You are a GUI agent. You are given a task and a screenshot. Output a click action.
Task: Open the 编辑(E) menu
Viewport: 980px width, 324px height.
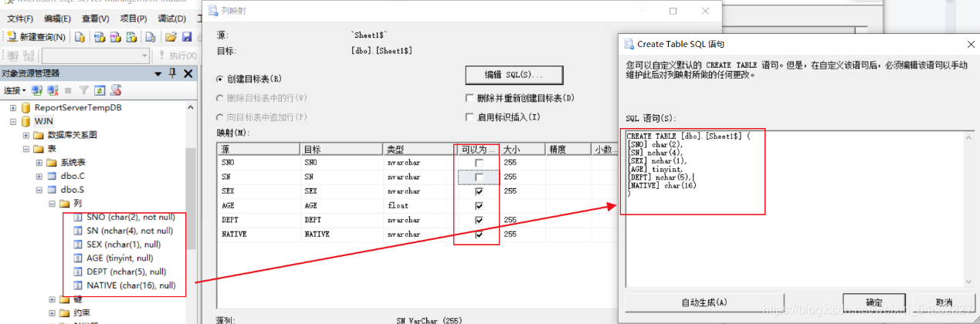pyautogui.click(x=58, y=19)
